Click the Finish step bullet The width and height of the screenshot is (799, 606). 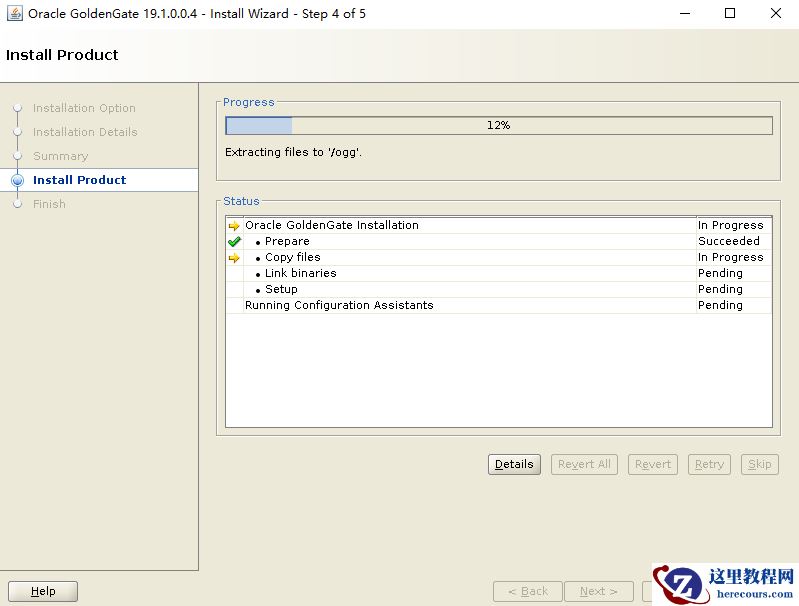pyautogui.click(x=18, y=204)
